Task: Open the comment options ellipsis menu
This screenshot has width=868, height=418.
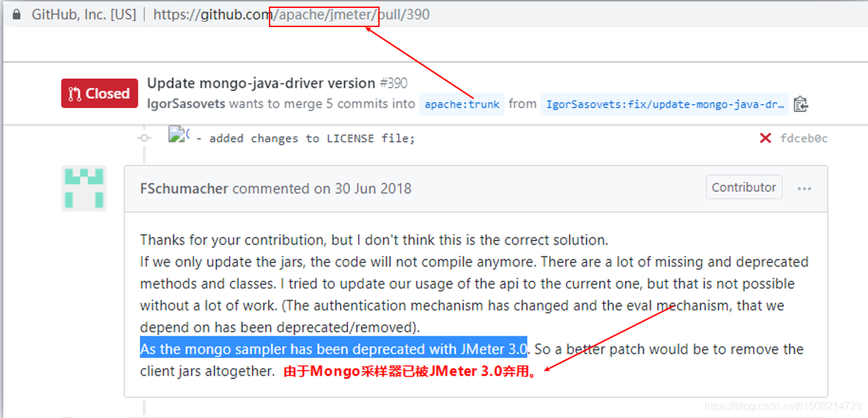Action: tap(804, 189)
